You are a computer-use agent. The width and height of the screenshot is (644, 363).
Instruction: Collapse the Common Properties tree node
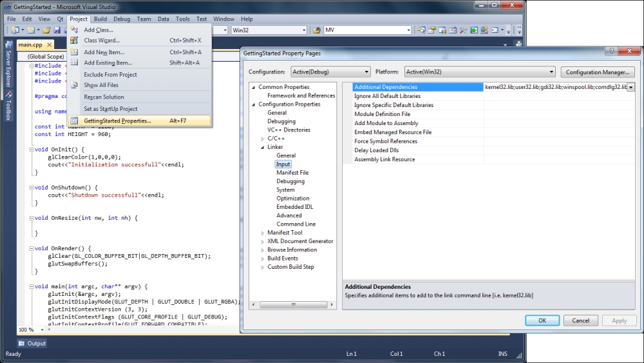[253, 87]
